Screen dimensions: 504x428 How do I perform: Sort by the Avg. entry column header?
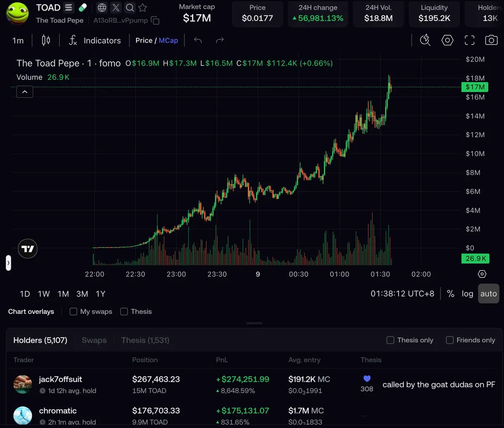(304, 360)
